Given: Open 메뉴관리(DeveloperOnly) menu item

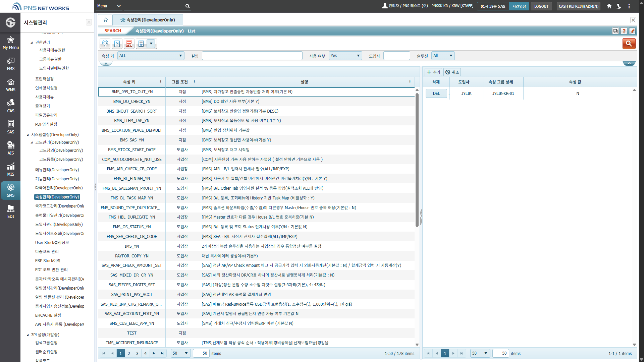Looking at the screenshot, I should pos(57,170).
